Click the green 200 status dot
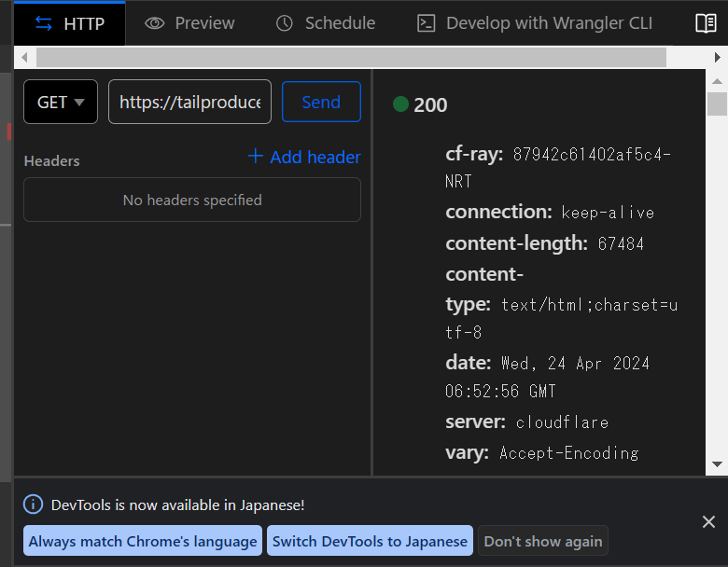 tap(401, 104)
